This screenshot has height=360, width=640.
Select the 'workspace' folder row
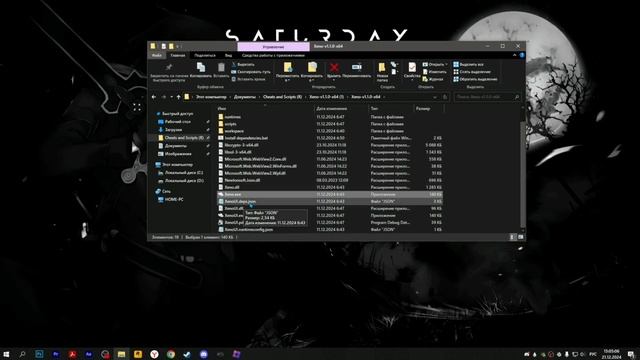pyautogui.click(x=329, y=131)
